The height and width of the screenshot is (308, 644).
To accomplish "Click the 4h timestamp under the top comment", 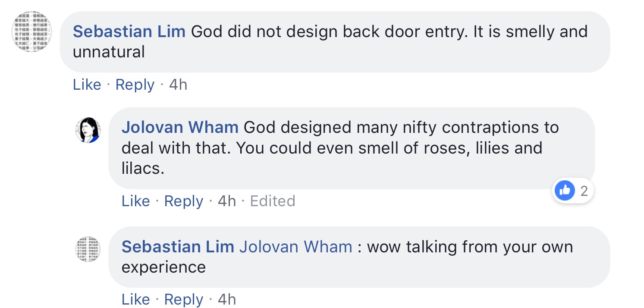I will [x=178, y=85].
